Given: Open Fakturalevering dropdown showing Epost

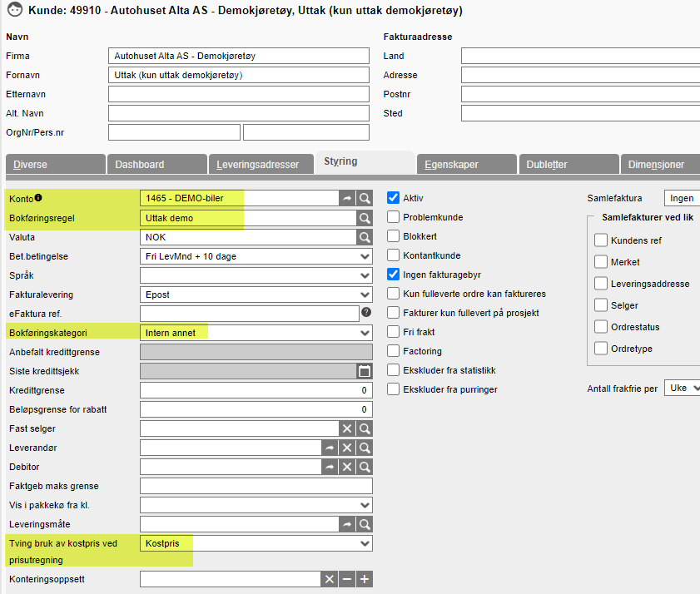Looking at the screenshot, I should tap(256, 295).
